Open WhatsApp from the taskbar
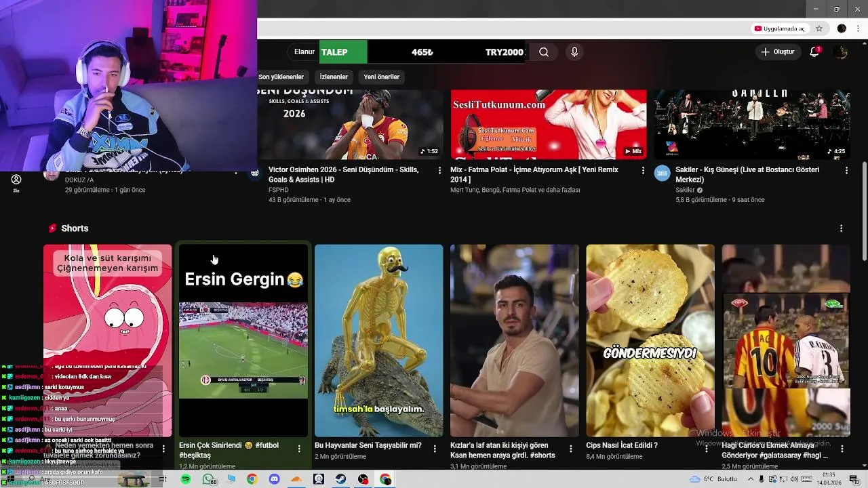Image resolution: width=868 pixels, height=488 pixels. click(208, 479)
